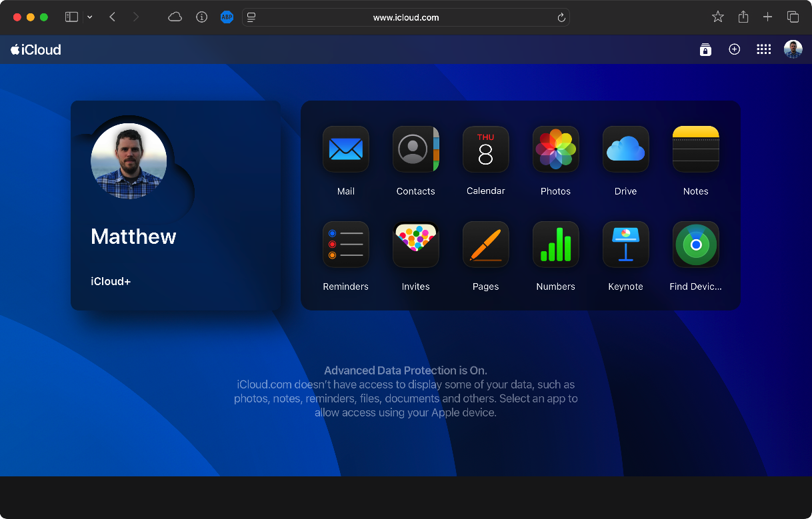Open the Calendar app icon
The height and width of the screenshot is (519, 812).
(485, 149)
